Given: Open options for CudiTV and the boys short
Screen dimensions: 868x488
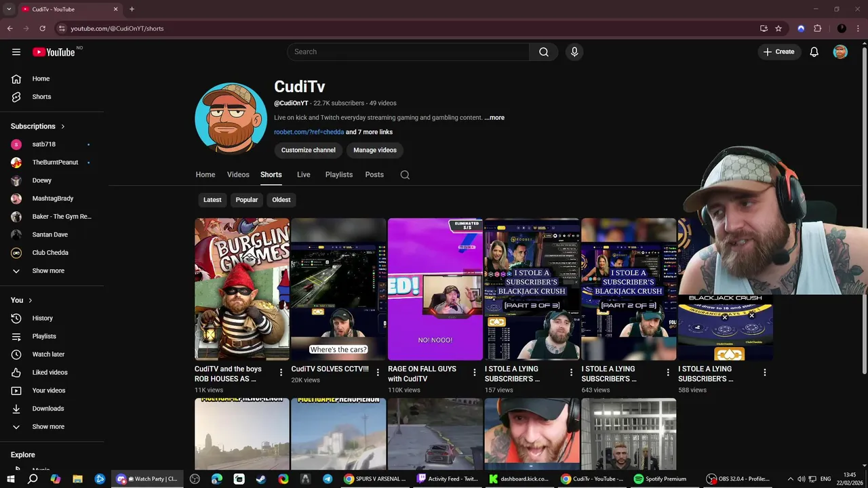Looking at the screenshot, I should [281, 372].
